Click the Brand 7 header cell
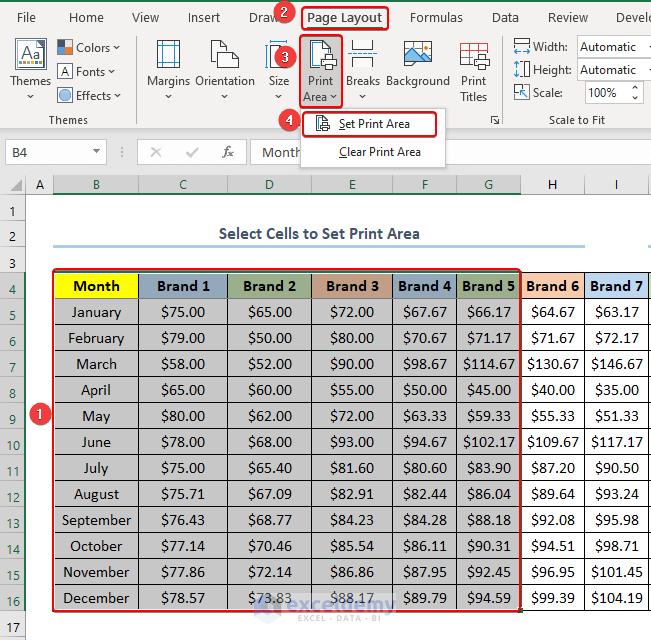651x640 pixels. 616,286
